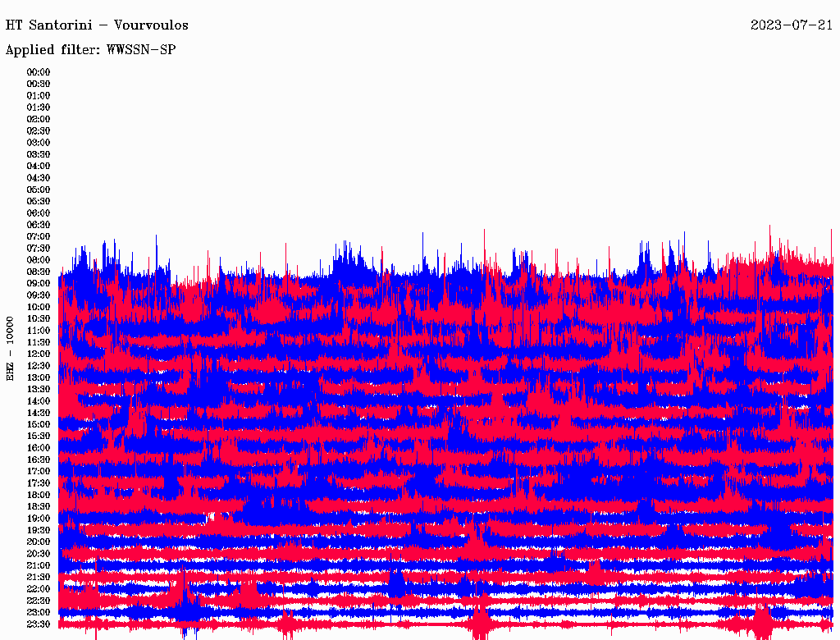Select the 05:30 time label
The width and height of the screenshot is (840, 640).
(39, 202)
